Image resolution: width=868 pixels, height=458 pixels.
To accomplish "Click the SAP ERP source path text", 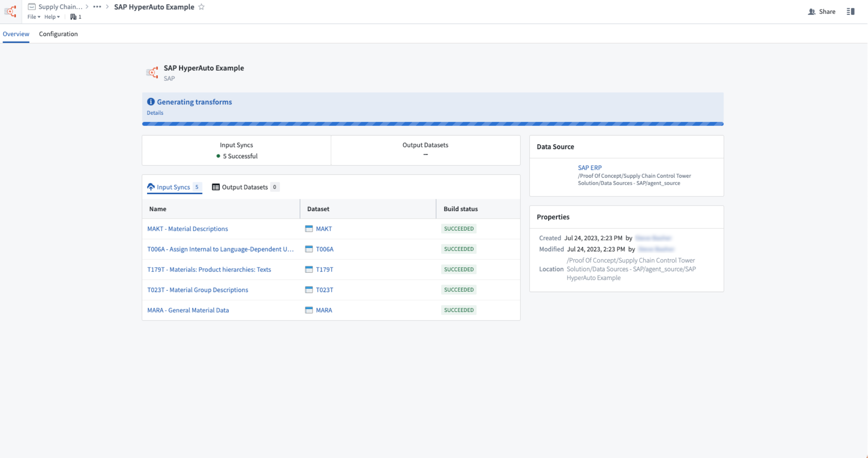I will tap(634, 180).
